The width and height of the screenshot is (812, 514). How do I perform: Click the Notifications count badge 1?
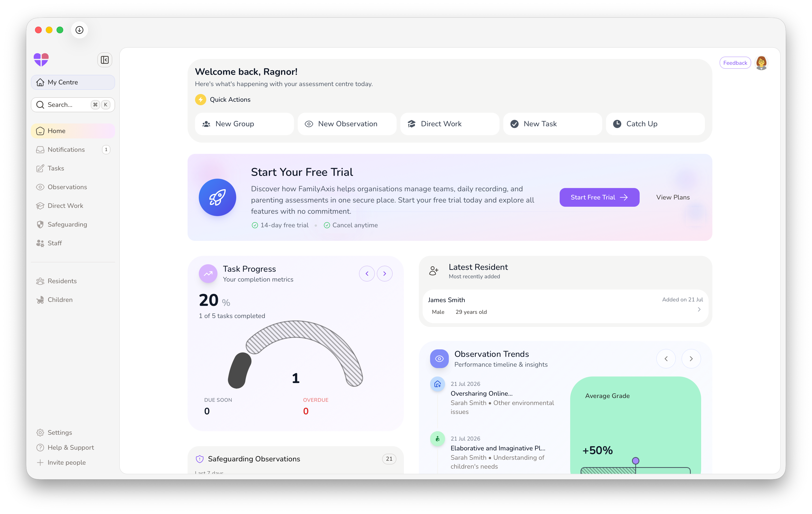(106, 150)
